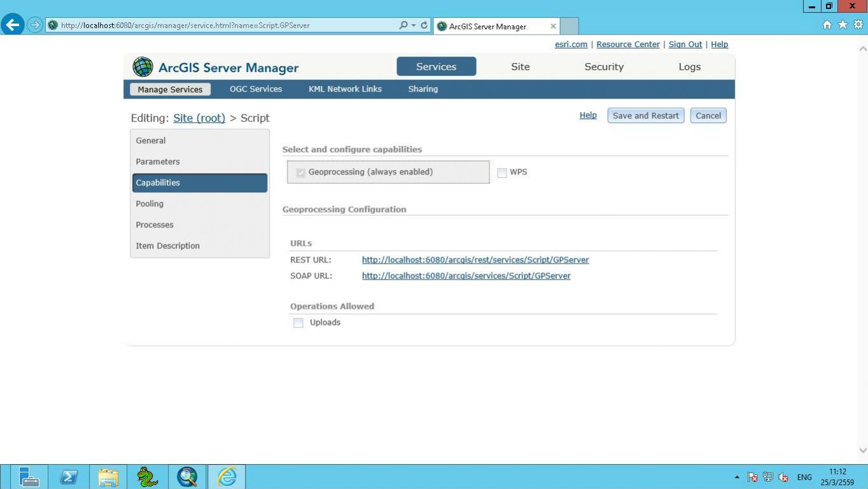
Task: Click the ArcGIS globe logo
Action: [x=143, y=67]
